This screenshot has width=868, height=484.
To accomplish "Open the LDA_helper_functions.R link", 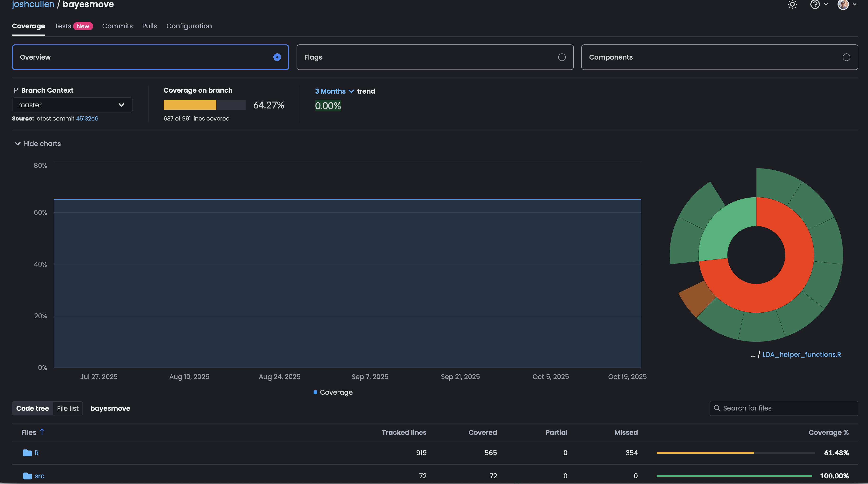I will tap(802, 354).
